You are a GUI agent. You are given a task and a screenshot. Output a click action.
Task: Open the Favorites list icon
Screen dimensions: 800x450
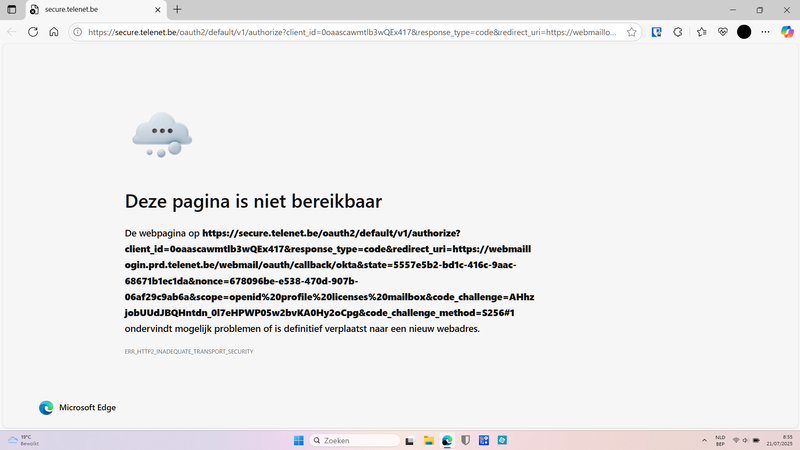coord(702,32)
